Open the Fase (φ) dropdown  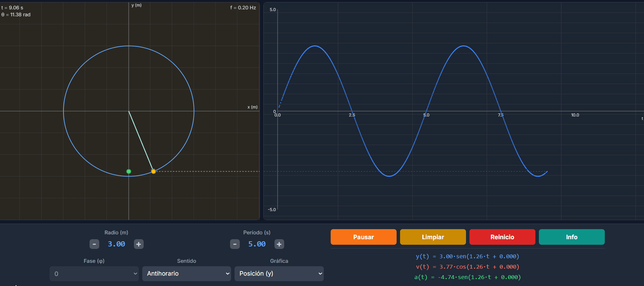pos(94,274)
